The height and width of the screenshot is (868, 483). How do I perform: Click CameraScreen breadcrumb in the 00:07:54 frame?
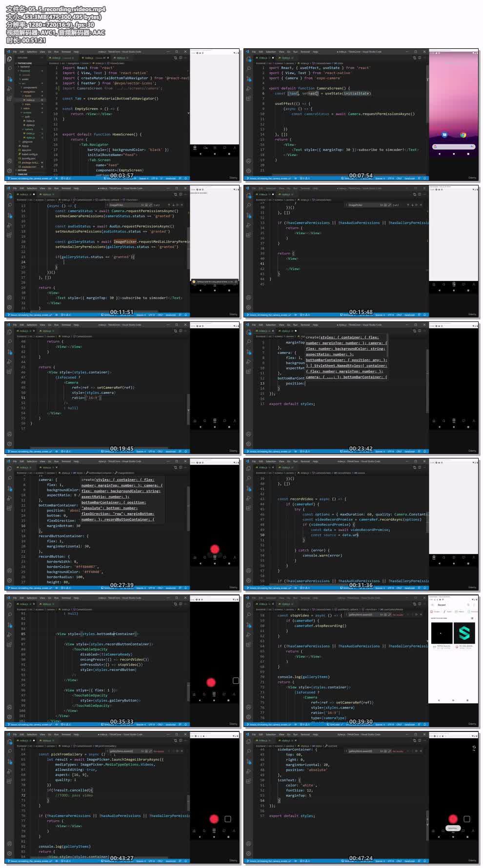click(322, 63)
